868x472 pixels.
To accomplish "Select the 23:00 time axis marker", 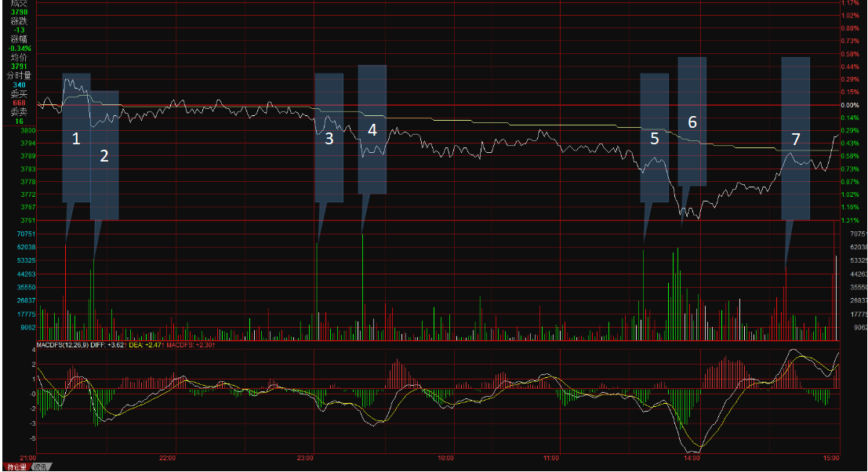I will tap(306, 457).
